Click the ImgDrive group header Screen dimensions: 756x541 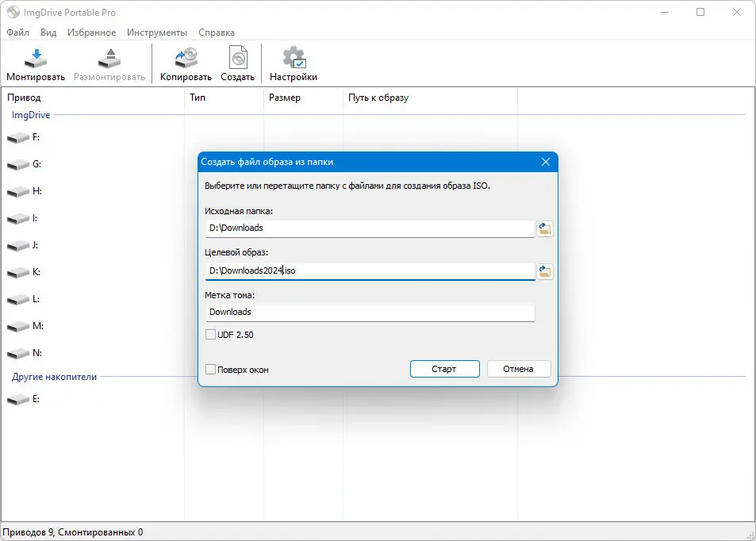(31, 115)
